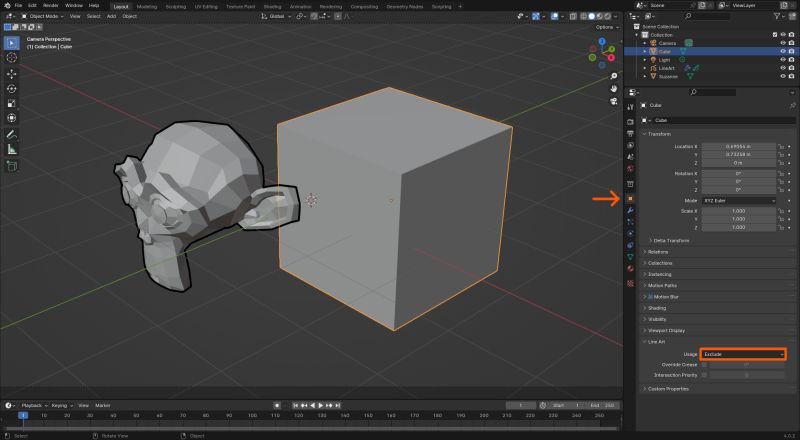This screenshot has width=800, height=440.
Task: Collapse the Transform panel
Action: point(659,134)
